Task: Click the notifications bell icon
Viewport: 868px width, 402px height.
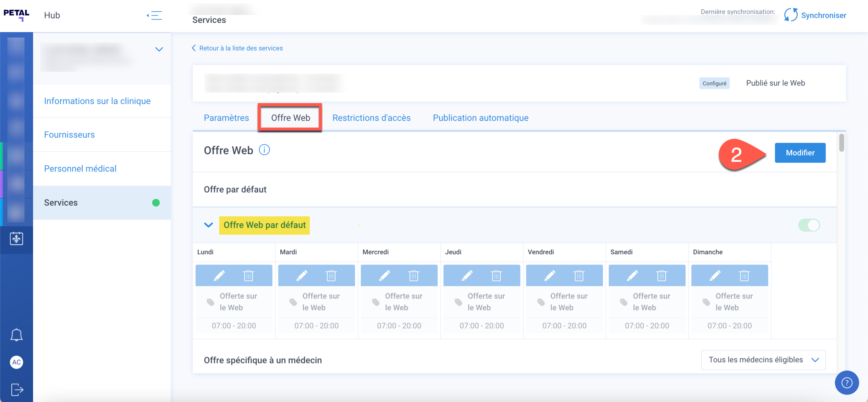Action: [x=16, y=335]
